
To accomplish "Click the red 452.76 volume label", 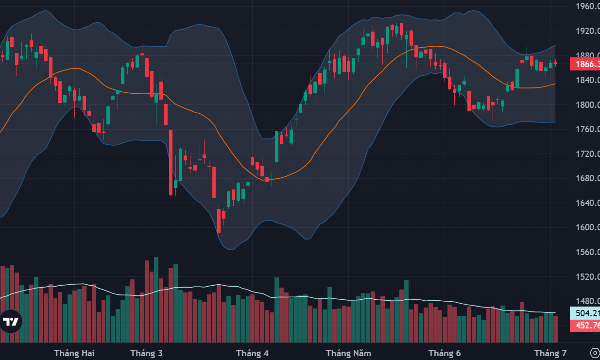I will pos(585,326).
